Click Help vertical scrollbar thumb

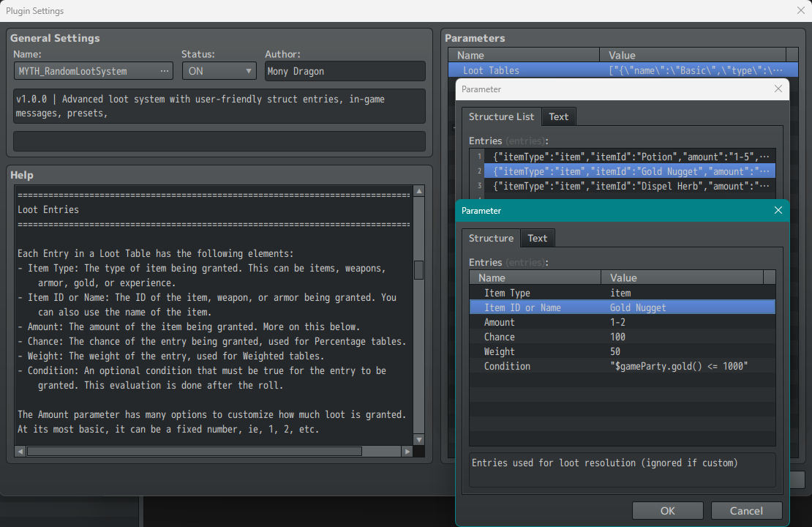click(x=419, y=269)
